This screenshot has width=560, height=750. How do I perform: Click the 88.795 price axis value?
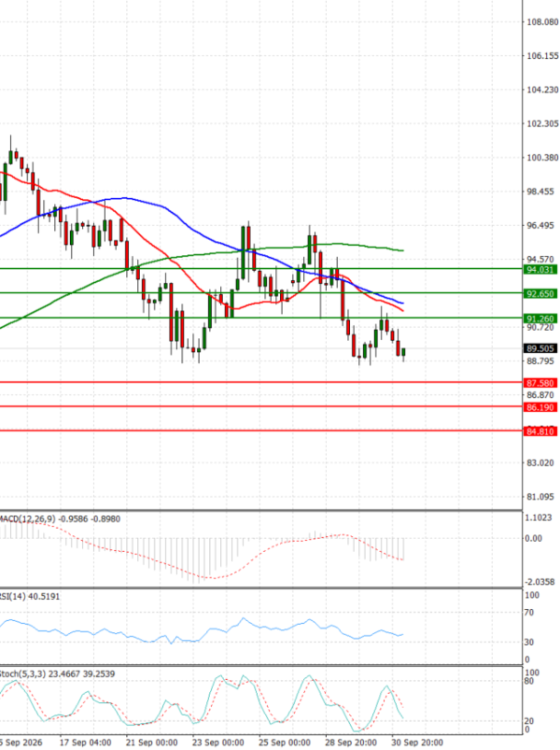click(x=540, y=361)
